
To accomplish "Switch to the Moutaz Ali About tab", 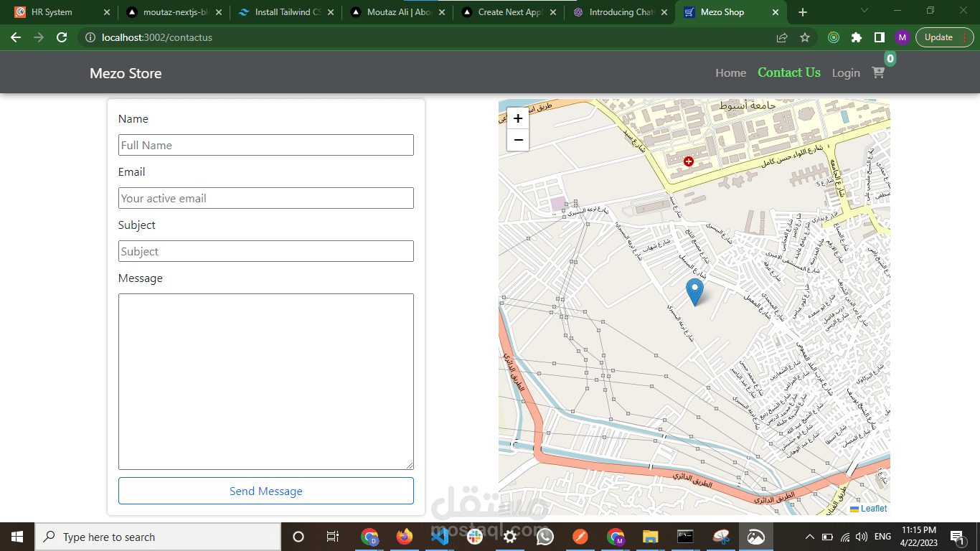I will [400, 12].
